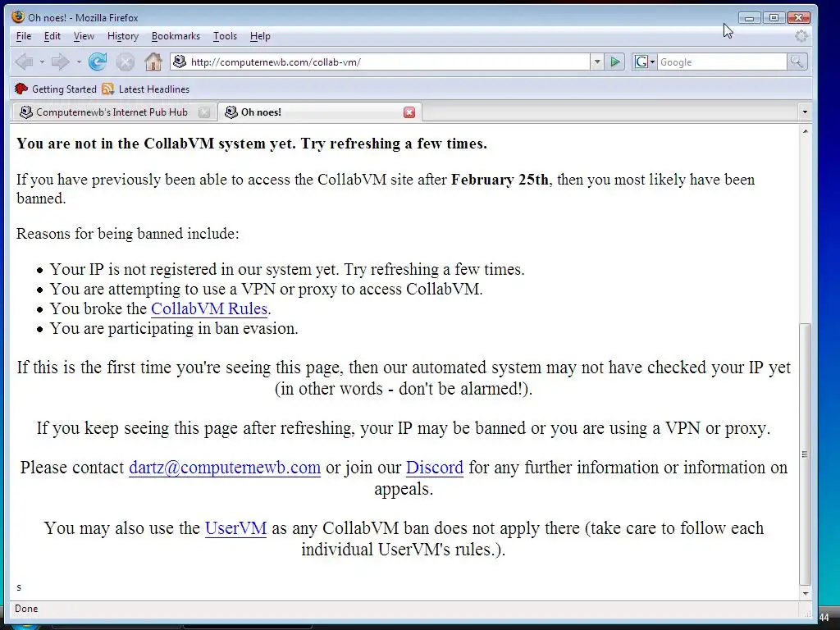This screenshot has height=630, width=840.
Task: Click the bold 'February 25th' text
Action: click(500, 180)
